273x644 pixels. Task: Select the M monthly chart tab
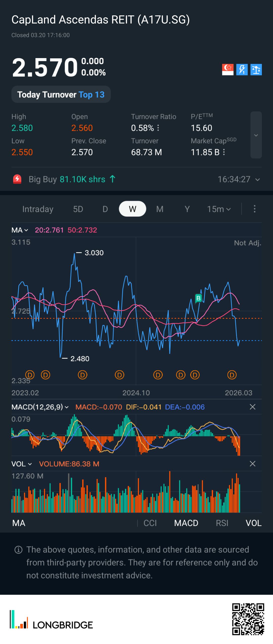click(160, 209)
